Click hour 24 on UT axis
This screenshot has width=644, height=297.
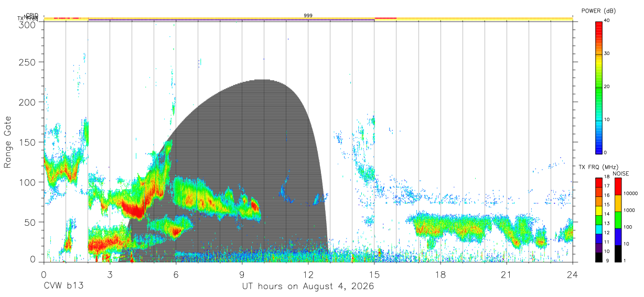click(572, 274)
